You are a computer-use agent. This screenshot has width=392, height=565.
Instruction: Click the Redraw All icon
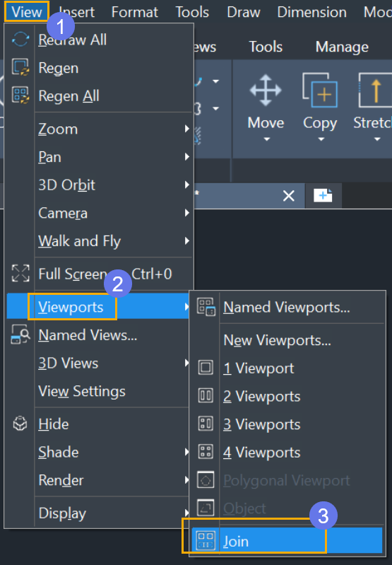coord(20,40)
